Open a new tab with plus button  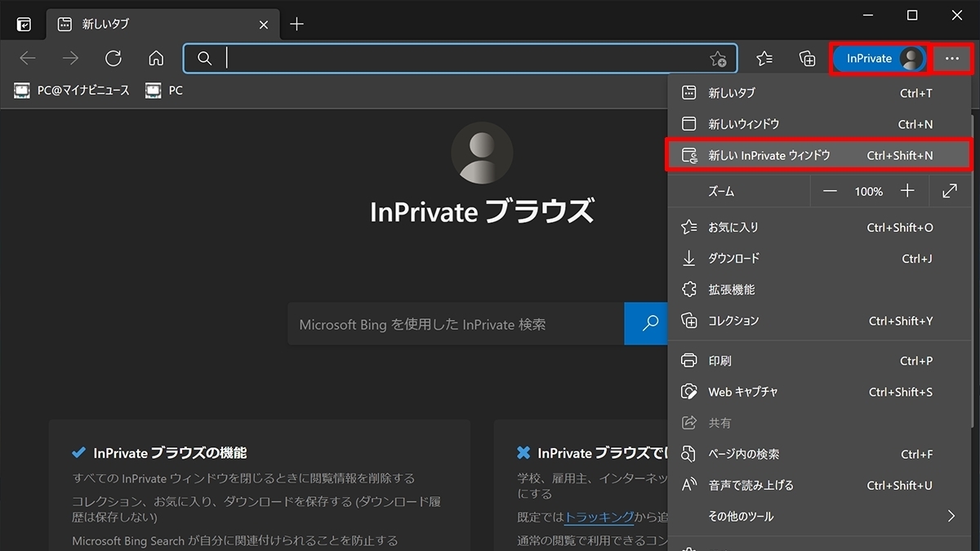(x=296, y=24)
